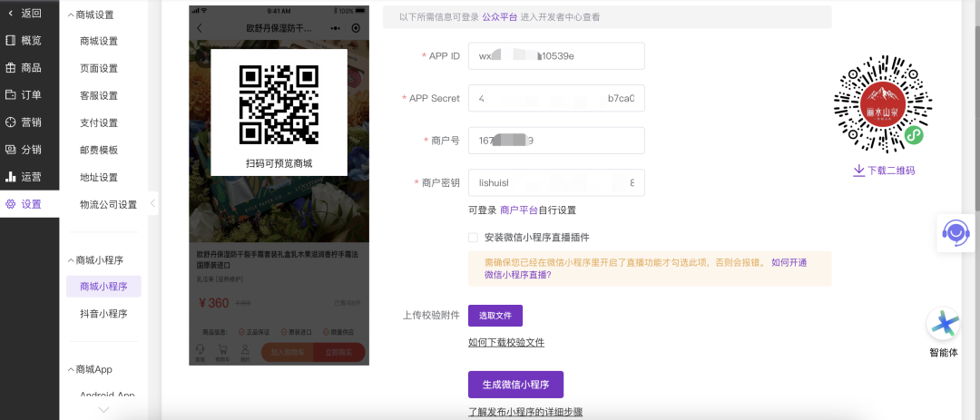Open the 商户平台 link
Screen dimensions: 980x420
(x=519, y=210)
